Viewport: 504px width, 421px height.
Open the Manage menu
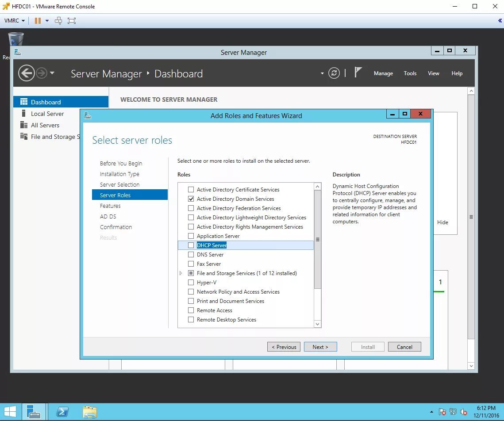pyautogui.click(x=383, y=73)
